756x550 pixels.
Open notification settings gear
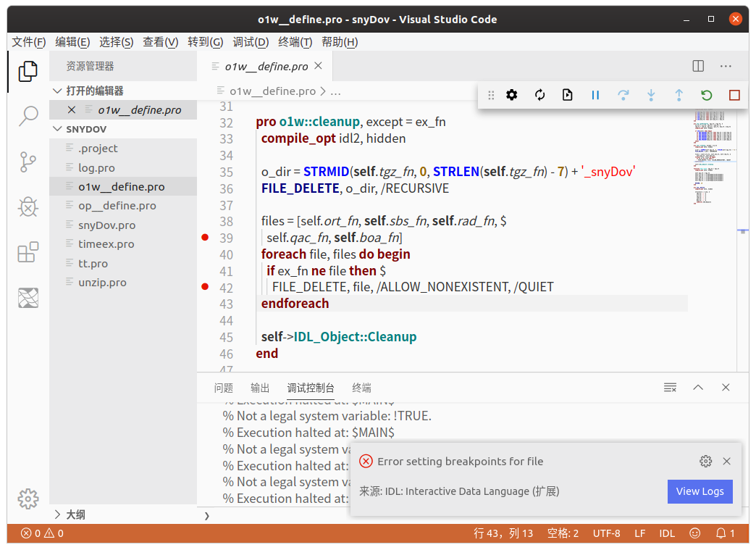pos(705,461)
